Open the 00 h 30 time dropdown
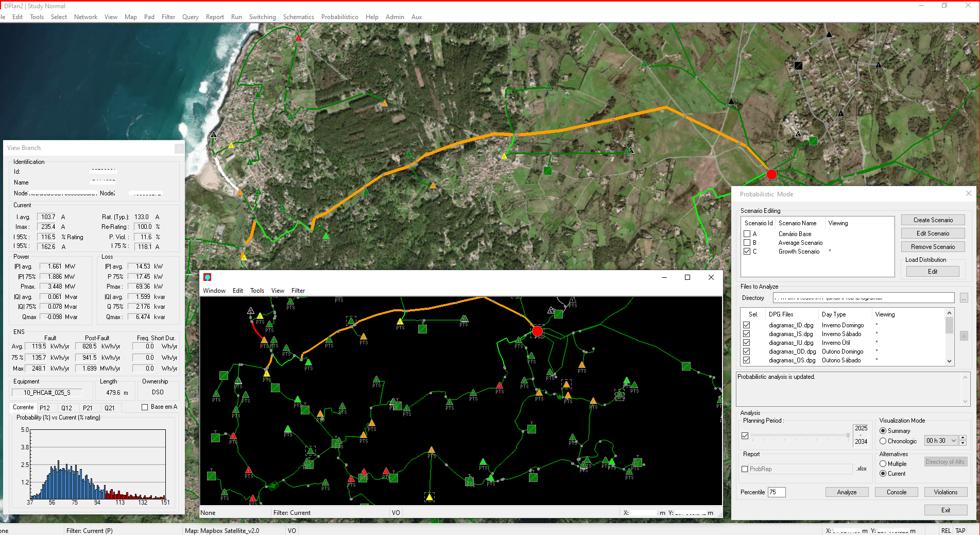Viewport: 980px width, 535px height. pyautogui.click(x=953, y=441)
